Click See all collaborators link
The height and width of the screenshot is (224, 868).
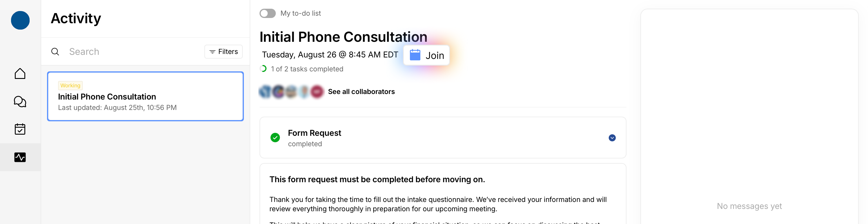tap(361, 92)
